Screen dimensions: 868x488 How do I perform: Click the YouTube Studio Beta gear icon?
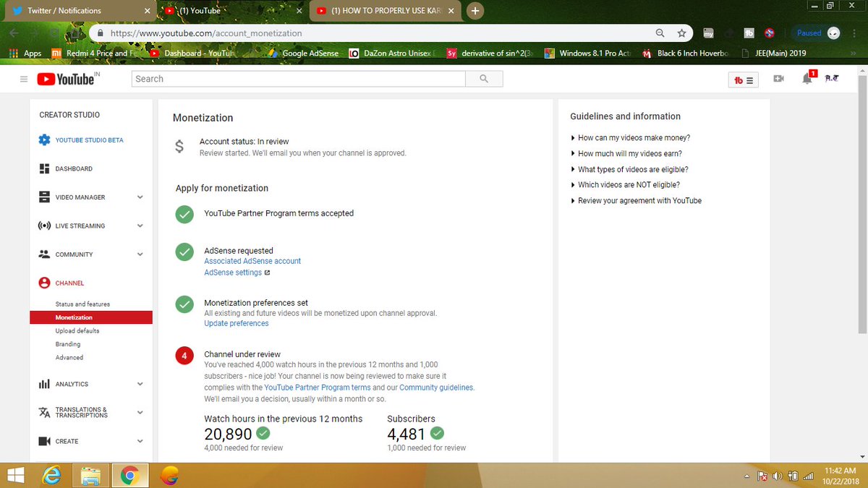tap(44, 140)
